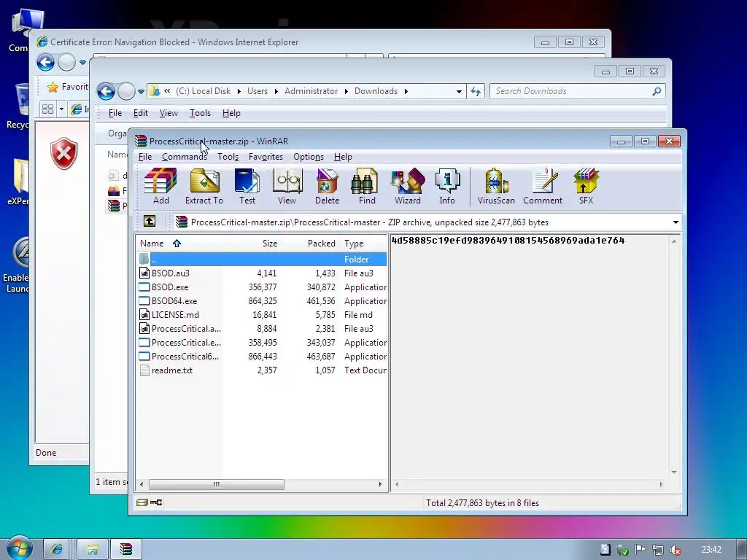Screen dimensions: 747x560
Task: Click the Internet Explorer taskbar button
Action: (57, 549)
